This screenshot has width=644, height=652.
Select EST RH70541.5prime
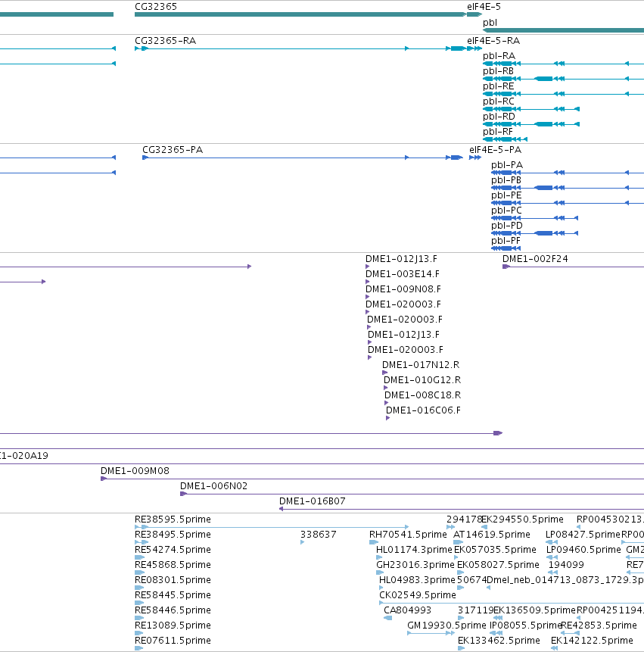coord(408,535)
